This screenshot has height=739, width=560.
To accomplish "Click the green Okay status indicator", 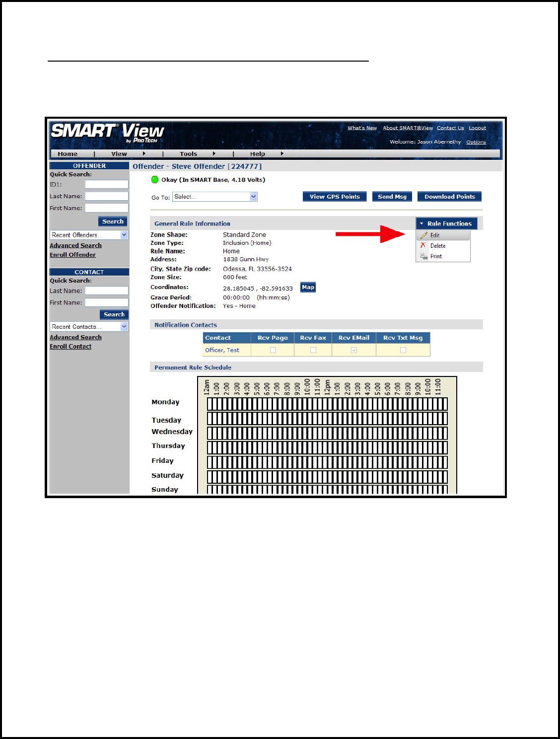I will coord(155,180).
